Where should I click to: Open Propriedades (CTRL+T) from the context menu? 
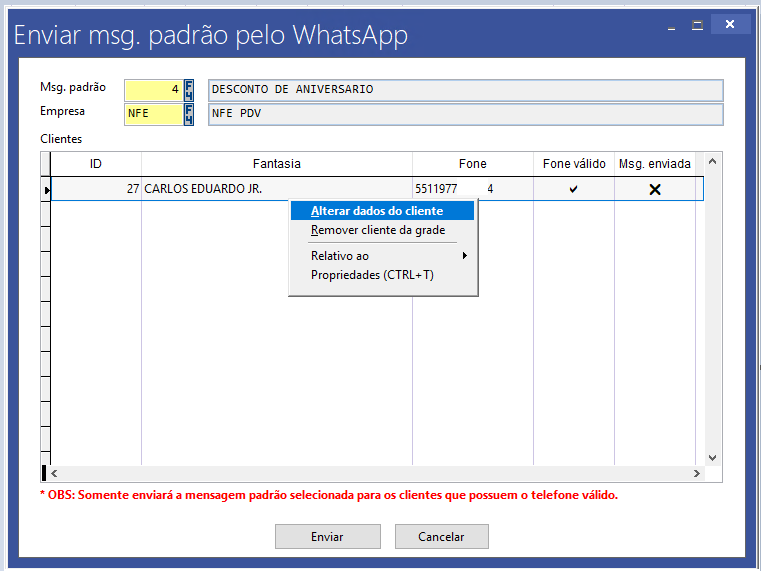pos(372,275)
